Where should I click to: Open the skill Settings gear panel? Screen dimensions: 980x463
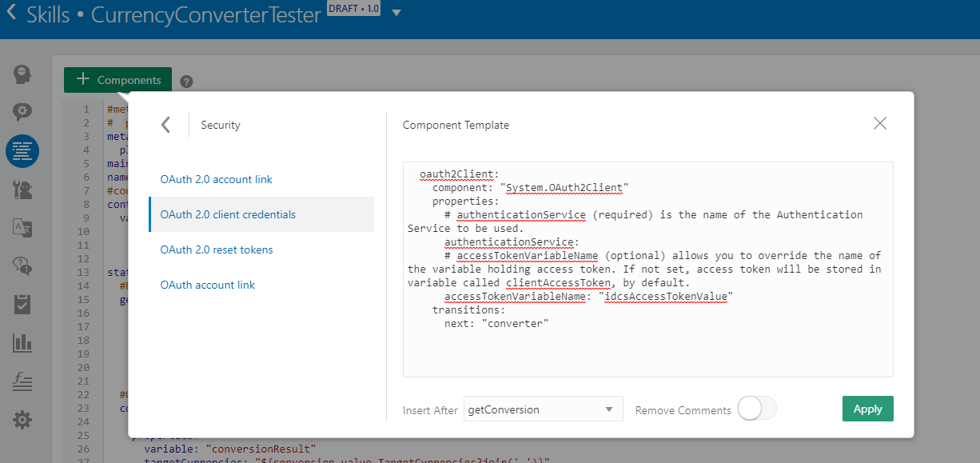point(22,419)
